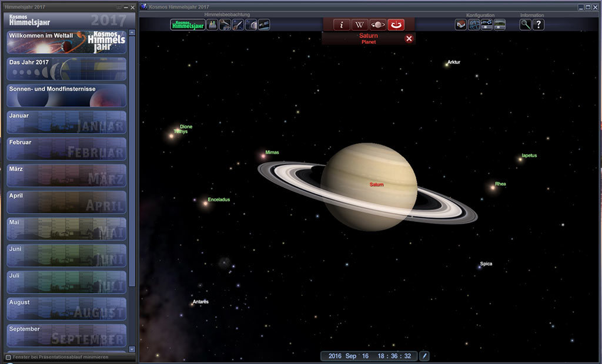
Task: Click the landscape observers icon in Himmelsbeobachtung
Action: (x=212, y=25)
